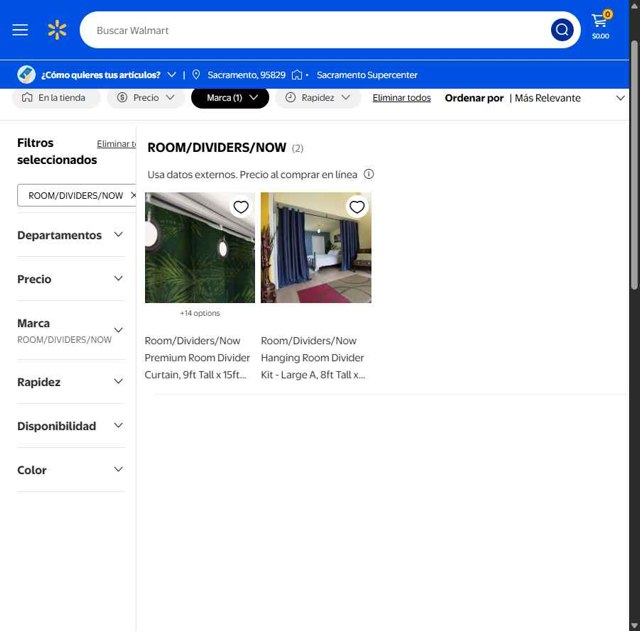This screenshot has width=640, height=631.
Task: Click the search magnifier button
Action: tap(562, 30)
